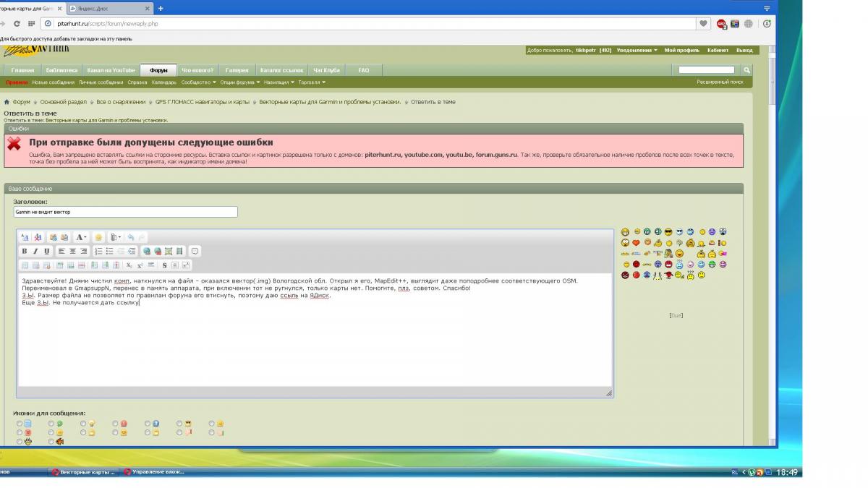The image size is (868, 488).
Task: Insert hyperlink using globe icon
Action: pyautogui.click(x=147, y=251)
